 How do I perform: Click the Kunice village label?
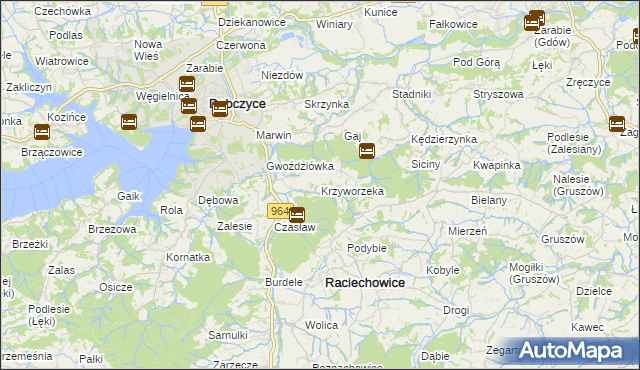coord(380,12)
